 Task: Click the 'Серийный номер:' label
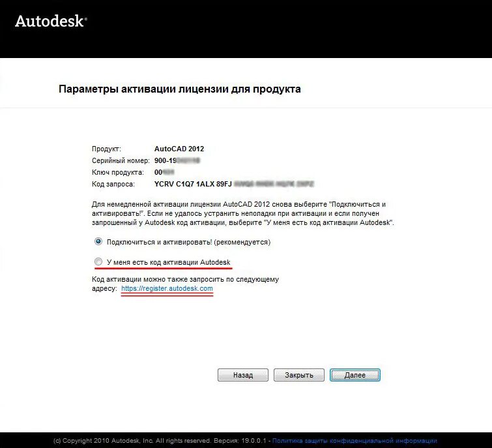121,160
